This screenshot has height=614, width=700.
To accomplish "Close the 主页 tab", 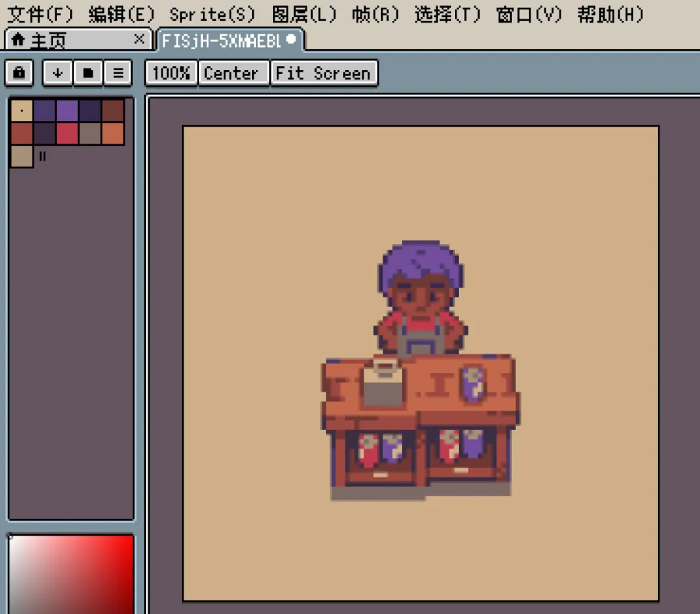I will click(139, 40).
